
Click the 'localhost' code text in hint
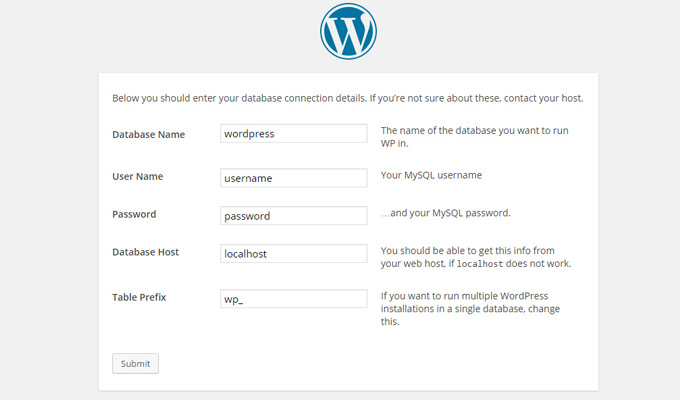[480, 264]
